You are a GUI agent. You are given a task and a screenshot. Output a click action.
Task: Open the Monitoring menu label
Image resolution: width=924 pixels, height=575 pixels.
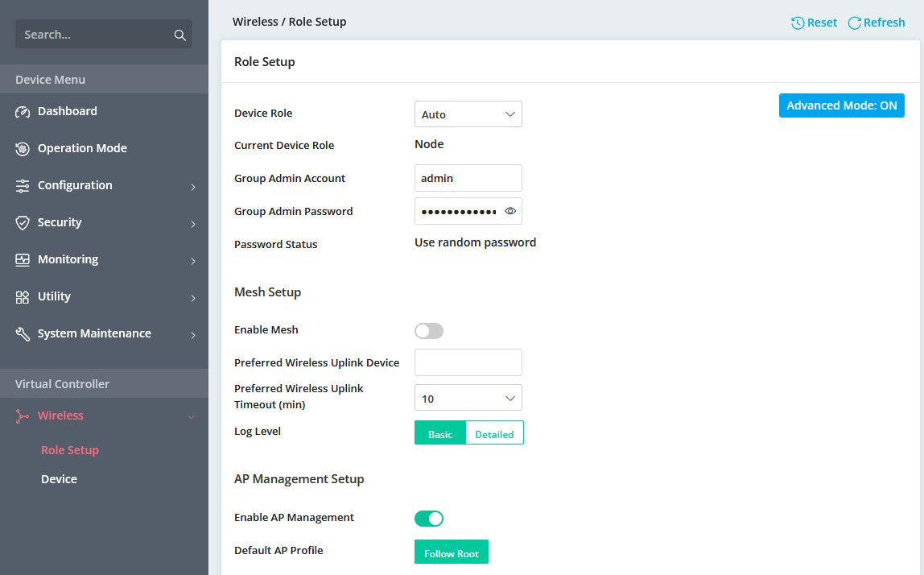pos(68,259)
